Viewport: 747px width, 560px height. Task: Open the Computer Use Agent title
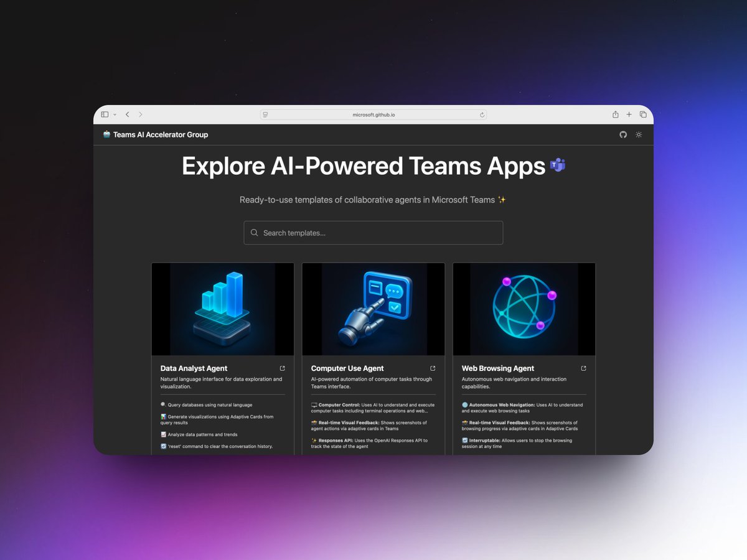click(x=347, y=368)
